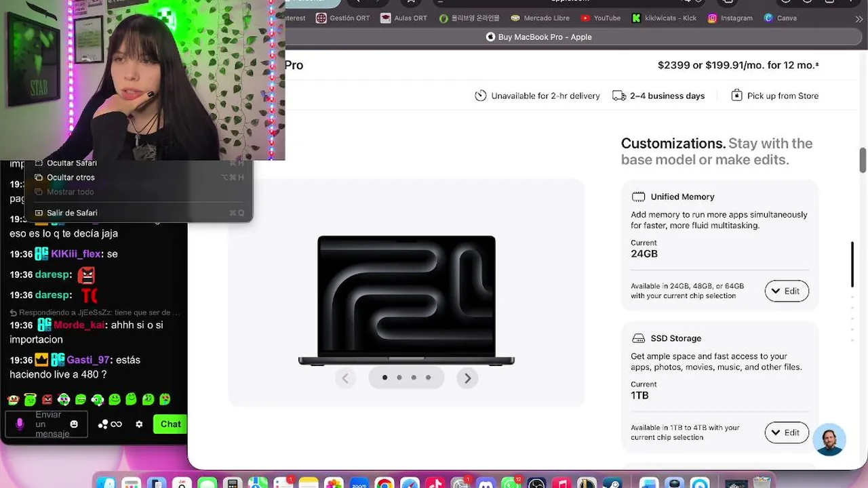Open Discord from the Dock
The height and width of the screenshot is (488, 868).
tap(486, 483)
